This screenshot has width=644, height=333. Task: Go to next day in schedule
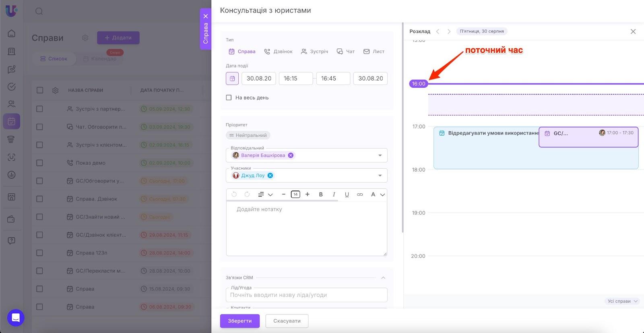coord(449,31)
